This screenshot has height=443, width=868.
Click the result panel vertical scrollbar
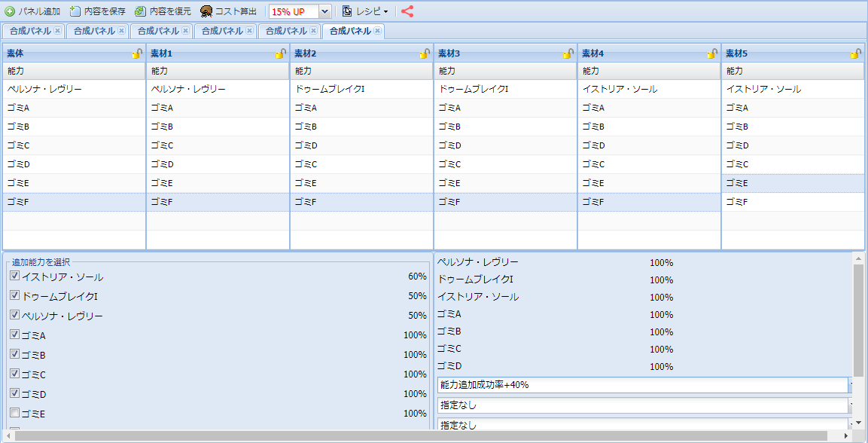[x=858, y=319]
